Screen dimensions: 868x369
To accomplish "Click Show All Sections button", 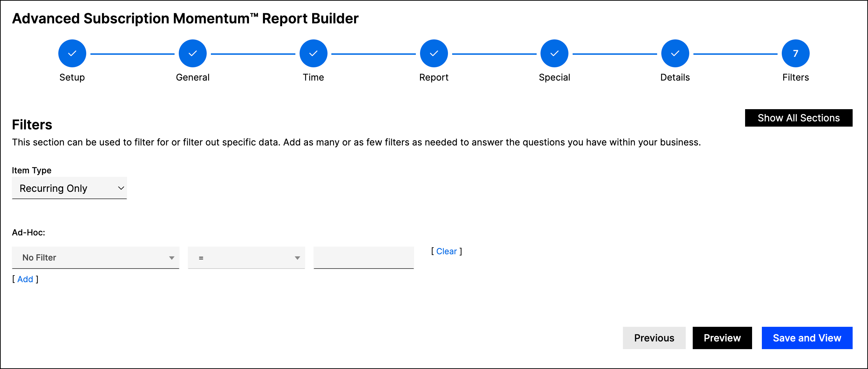I will click(799, 118).
